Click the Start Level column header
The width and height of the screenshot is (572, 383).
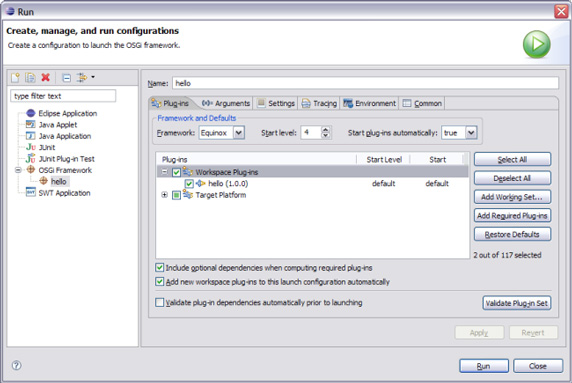point(384,159)
